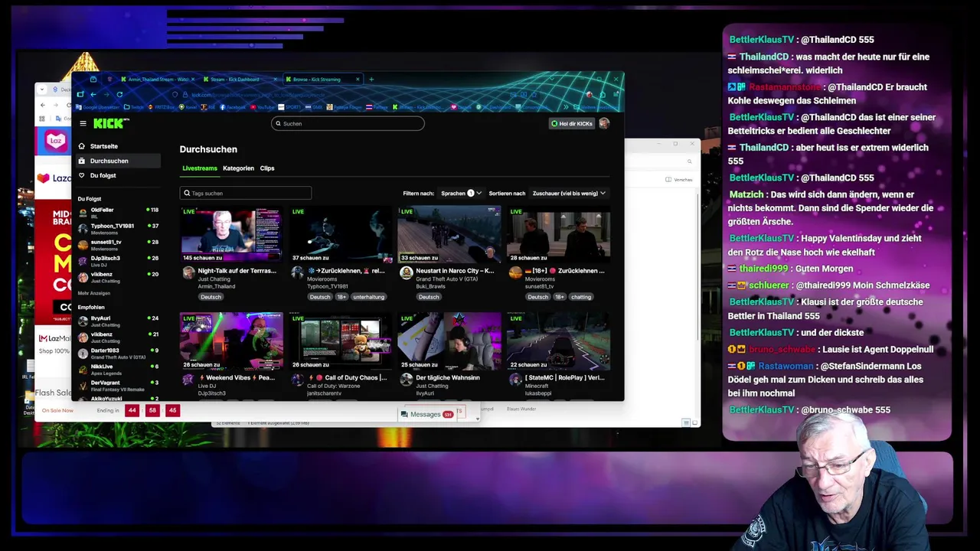This screenshot has height=551, width=980.
Task: Open a new browser tab with the plus icon
Action: [x=371, y=79]
